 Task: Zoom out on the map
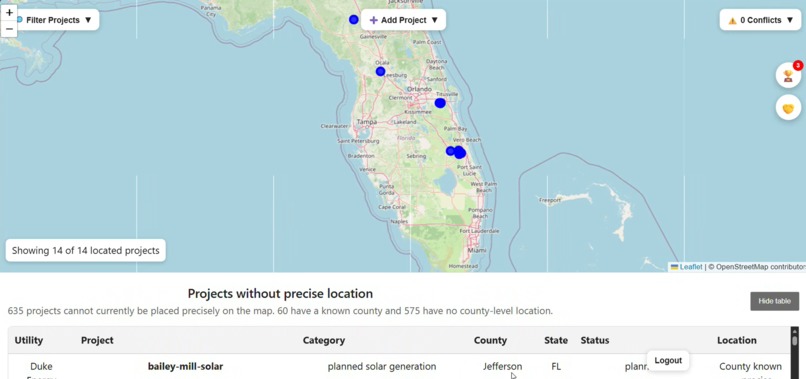[9, 29]
